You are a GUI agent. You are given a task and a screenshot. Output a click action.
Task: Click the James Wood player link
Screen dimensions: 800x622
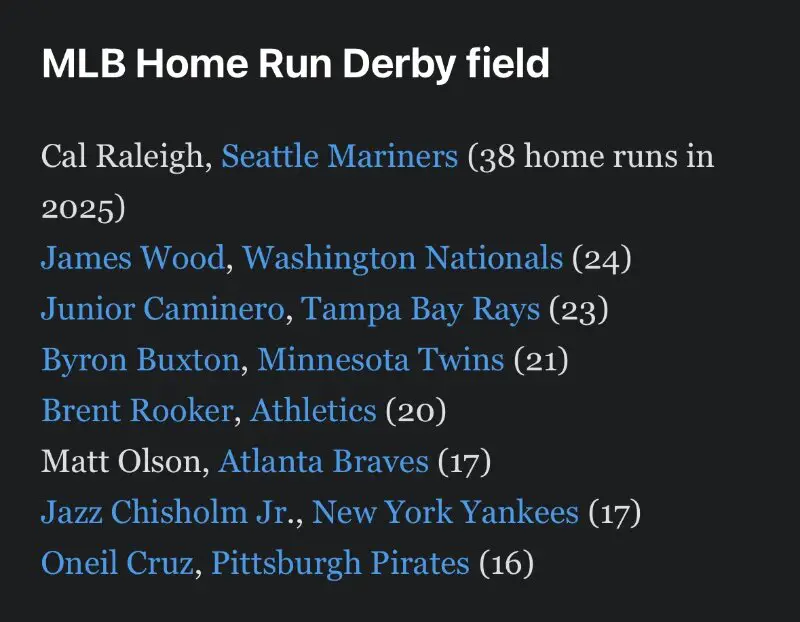click(132, 258)
